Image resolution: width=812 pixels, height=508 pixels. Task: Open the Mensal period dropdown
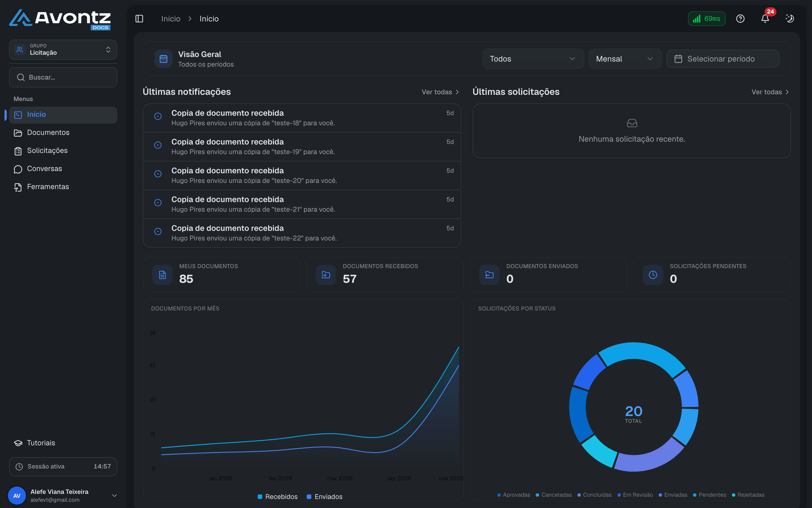pyautogui.click(x=625, y=59)
